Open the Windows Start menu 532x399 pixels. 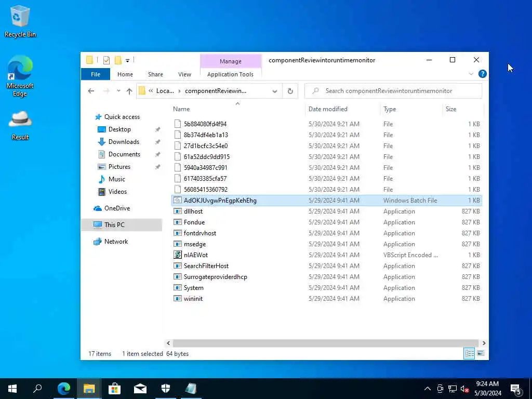(x=12, y=389)
